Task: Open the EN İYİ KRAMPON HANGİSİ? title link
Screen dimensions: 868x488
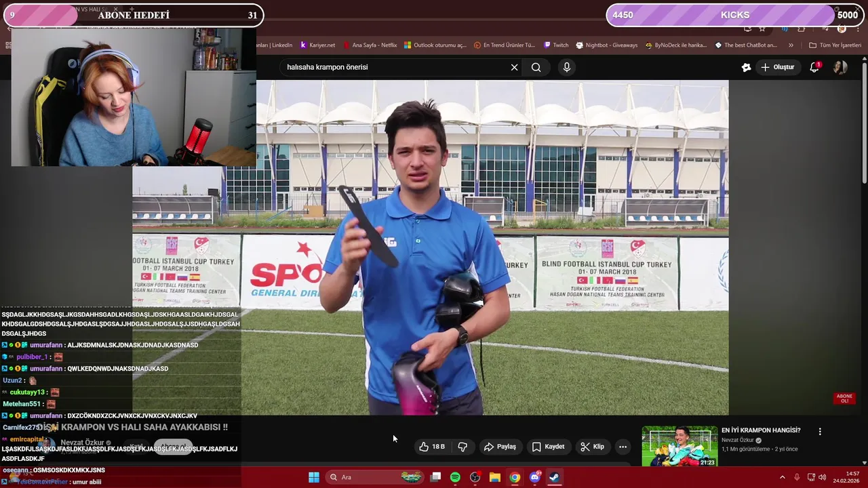Action: (761, 430)
